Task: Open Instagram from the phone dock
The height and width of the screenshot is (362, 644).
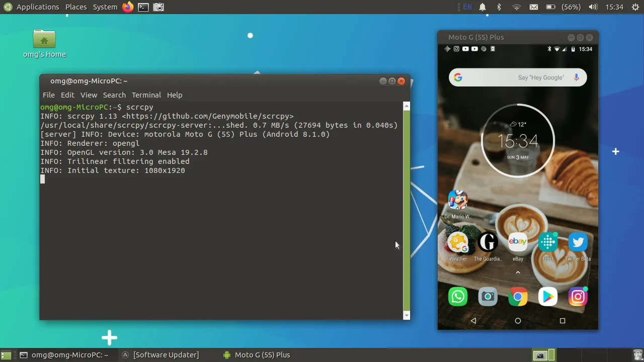Action: click(578, 296)
